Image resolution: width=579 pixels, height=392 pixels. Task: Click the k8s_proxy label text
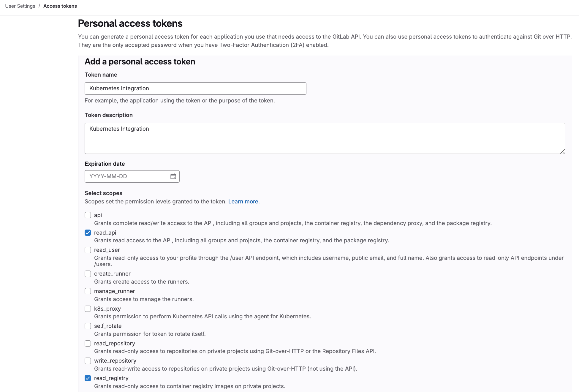click(x=107, y=309)
